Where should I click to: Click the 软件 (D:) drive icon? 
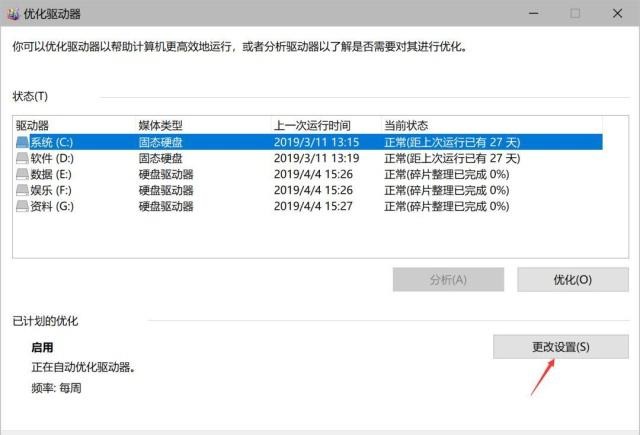coord(22,158)
